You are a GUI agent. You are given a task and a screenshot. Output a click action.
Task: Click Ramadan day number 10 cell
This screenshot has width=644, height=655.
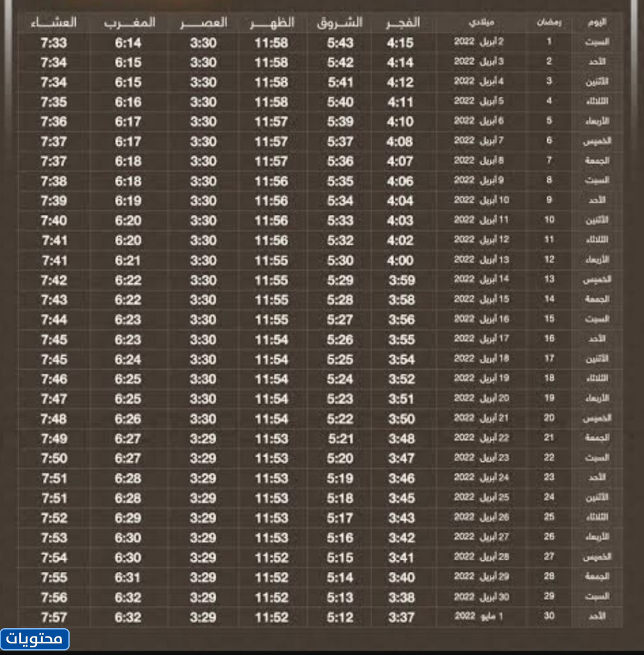pos(549,219)
